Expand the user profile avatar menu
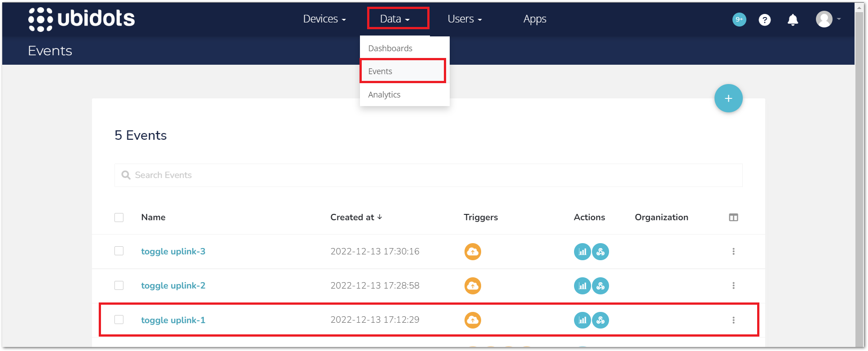Viewport: 868px width, 351px height. click(x=827, y=19)
